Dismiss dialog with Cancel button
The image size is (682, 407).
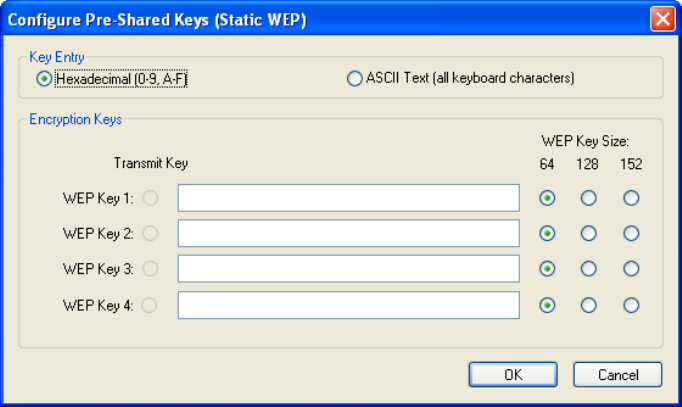618,374
